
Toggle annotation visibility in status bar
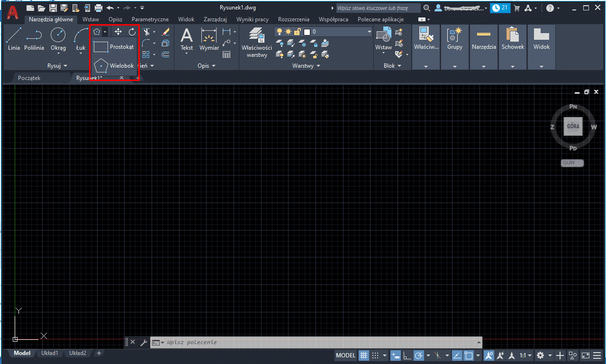click(x=489, y=355)
